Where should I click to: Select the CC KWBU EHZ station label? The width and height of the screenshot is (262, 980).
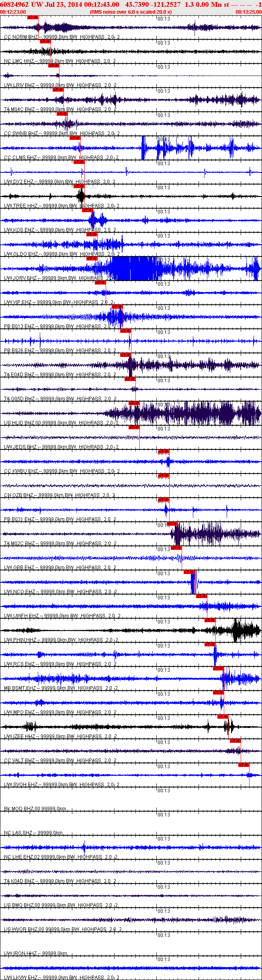pyautogui.click(x=61, y=471)
